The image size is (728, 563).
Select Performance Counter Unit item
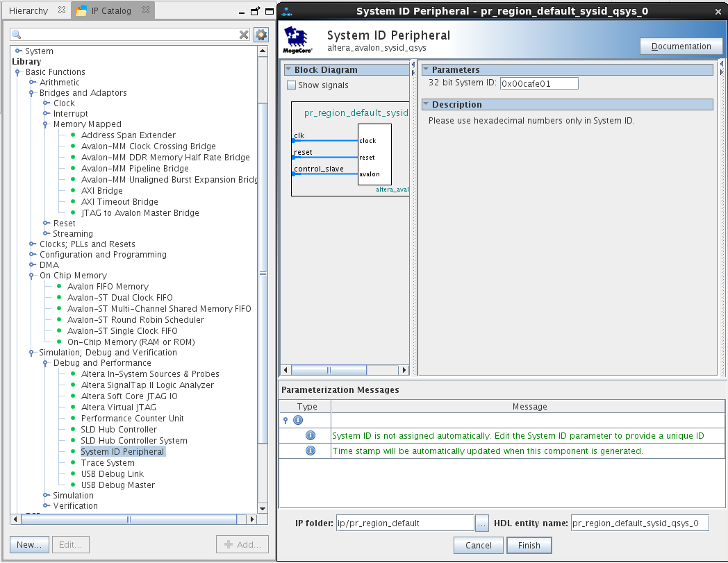pyautogui.click(x=132, y=418)
